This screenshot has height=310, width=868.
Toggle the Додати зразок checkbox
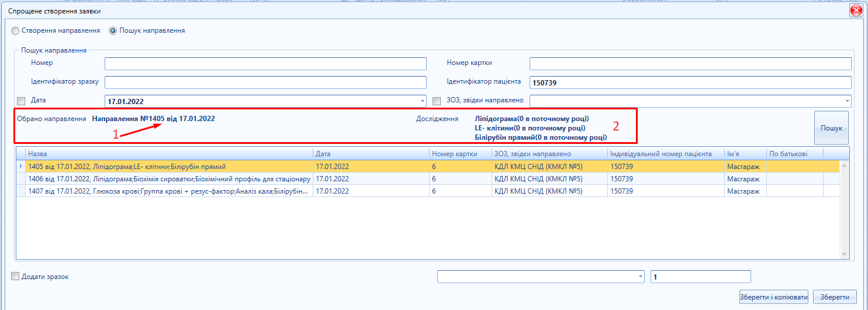[x=15, y=276]
